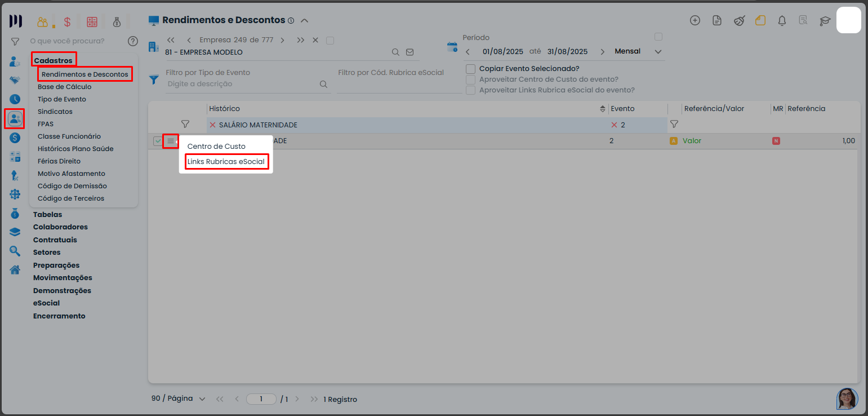Go to the first company with <<

click(x=171, y=40)
